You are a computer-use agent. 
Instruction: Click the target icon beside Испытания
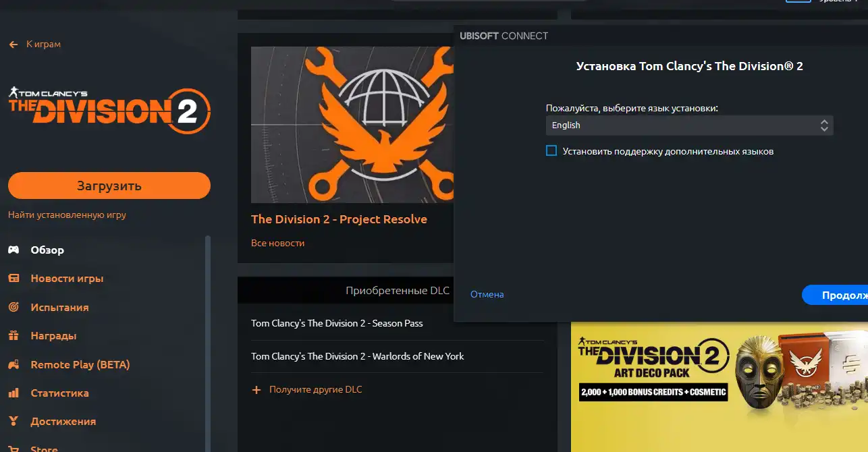point(13,307)
